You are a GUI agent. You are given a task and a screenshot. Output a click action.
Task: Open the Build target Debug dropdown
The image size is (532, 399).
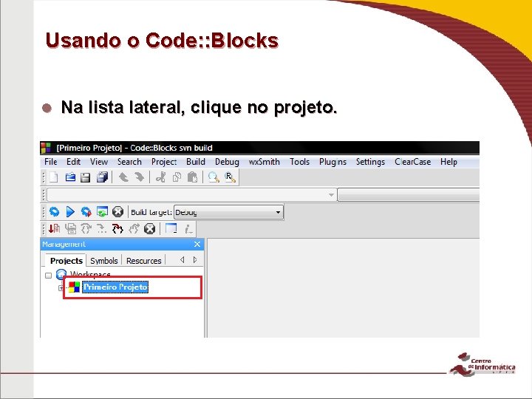click(x=228, y=212)
